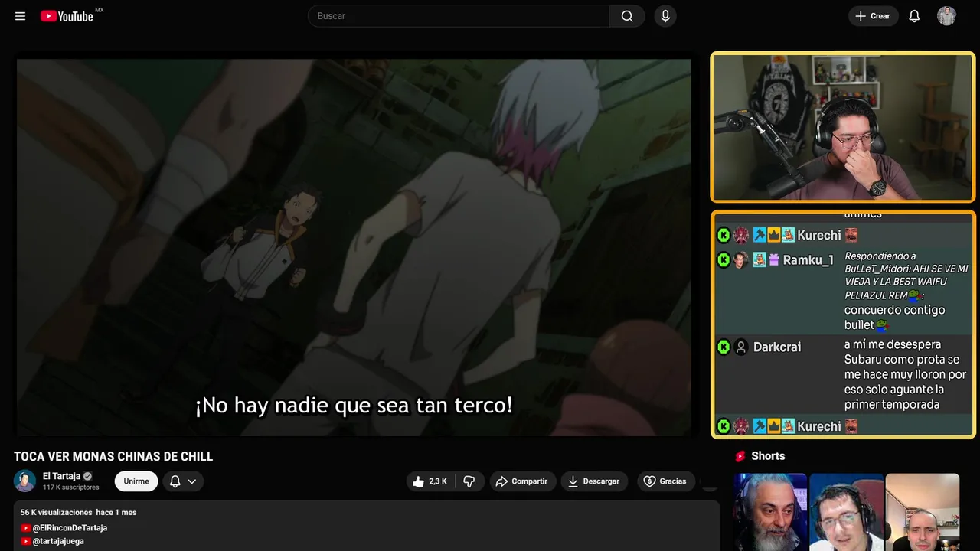The image size is (980, 551).
Task: Go to the YouTube home logo
Action: point(67,16)
